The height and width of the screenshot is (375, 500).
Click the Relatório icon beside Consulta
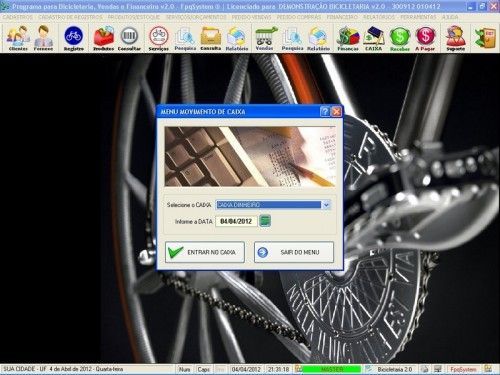[x=237, y=38]
